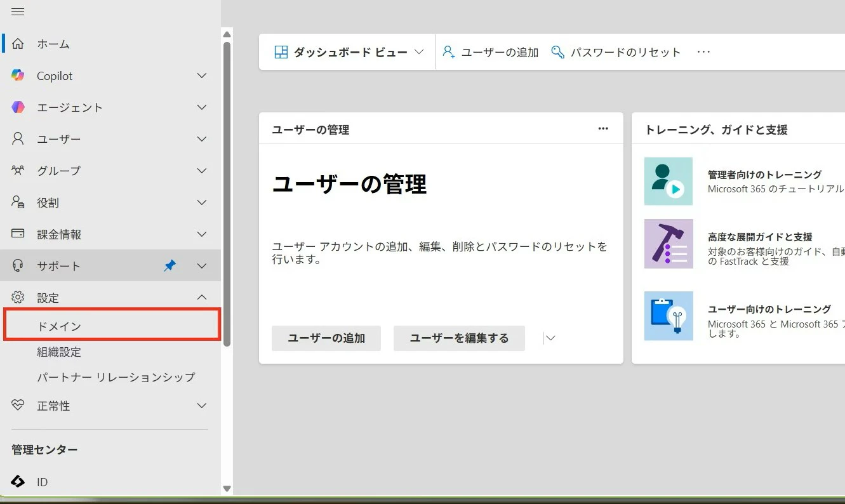Click the 役割 role icon
Image resolution: width=845 pixels, height=504 pixels.
[x=18, y=202]
